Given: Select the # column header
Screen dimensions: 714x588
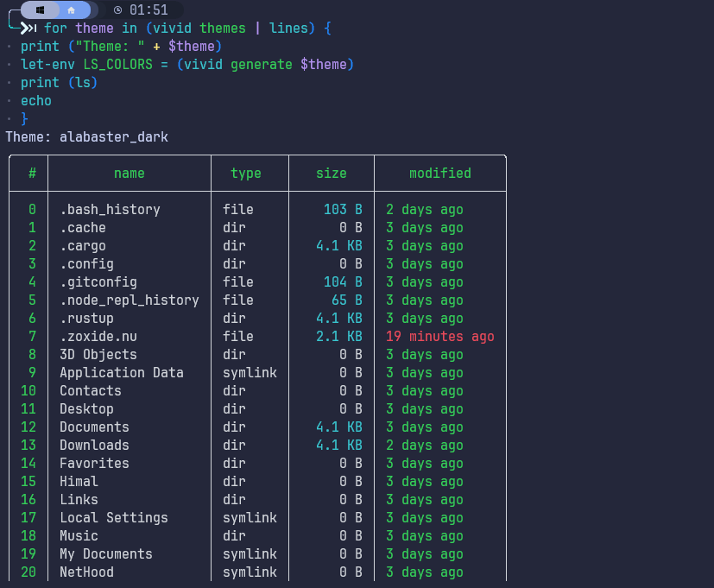Looking at the screenshot, I should 28,173.
